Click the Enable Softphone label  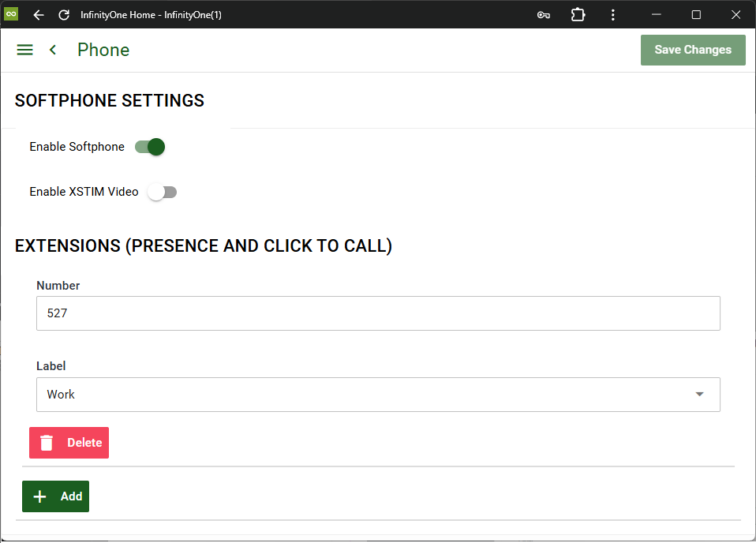coord(77,147)
